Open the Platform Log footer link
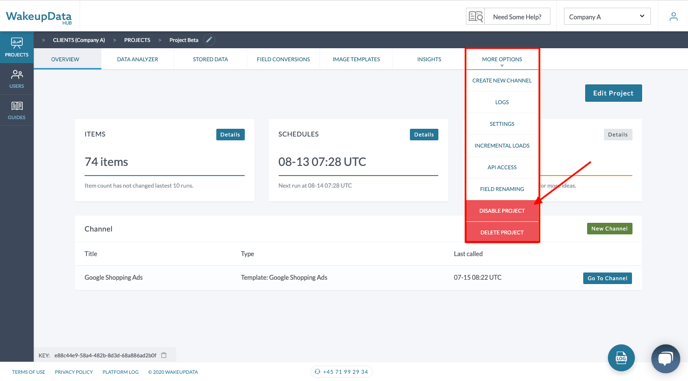Screen dimensions: 688x381 click(120, 372)
